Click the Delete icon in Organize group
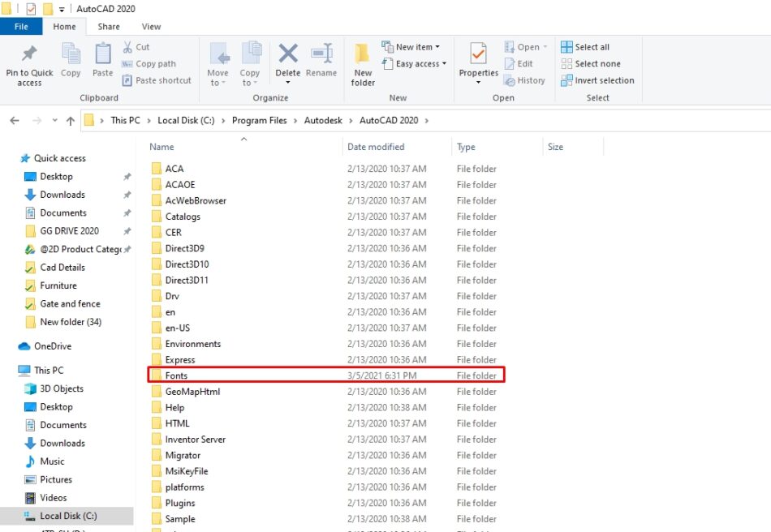 coord(287,55)
